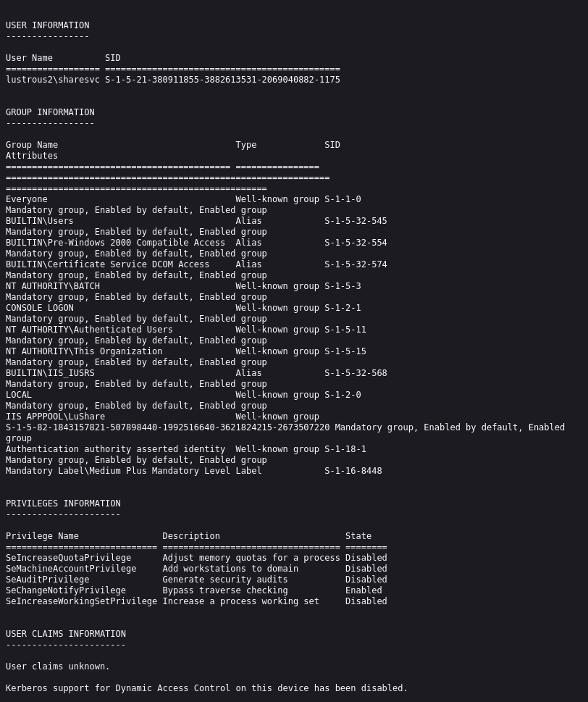Click the Everyone group name
588x702 pixels.
tap(27, 199)
